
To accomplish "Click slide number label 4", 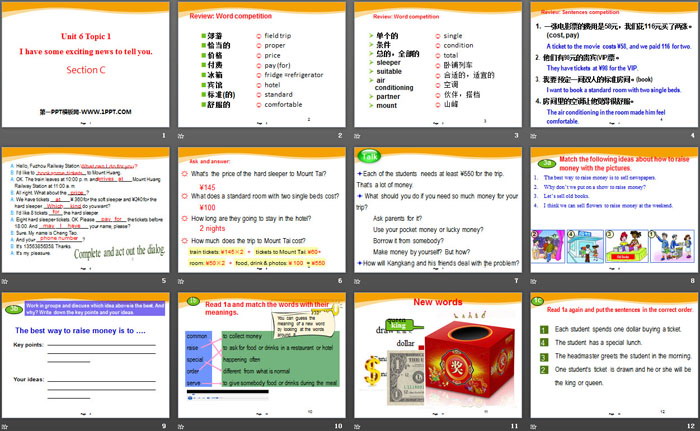I will tap(693, 135).
